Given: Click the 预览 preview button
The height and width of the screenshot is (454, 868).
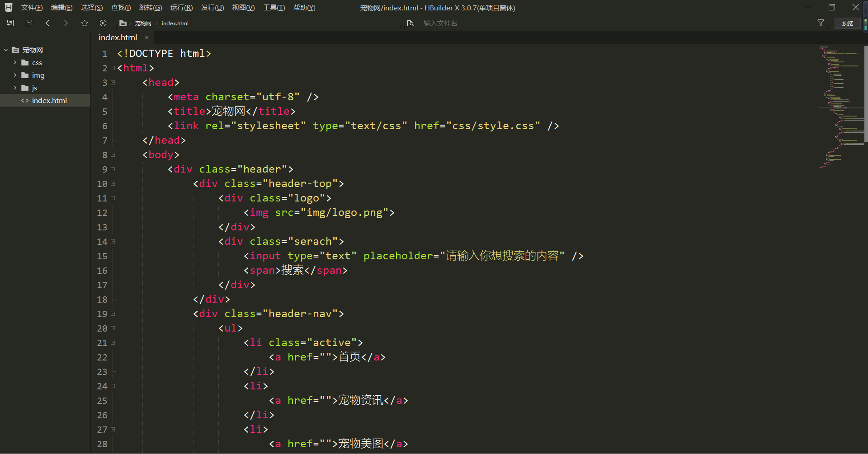Looking at the screenshot, I should (848, 23).
